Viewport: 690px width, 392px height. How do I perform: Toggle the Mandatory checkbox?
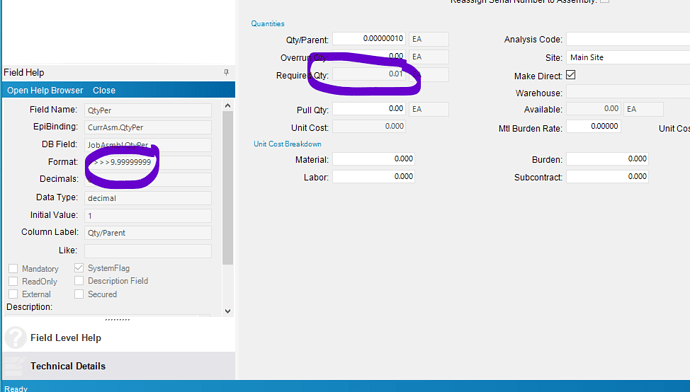pos(13,268)
